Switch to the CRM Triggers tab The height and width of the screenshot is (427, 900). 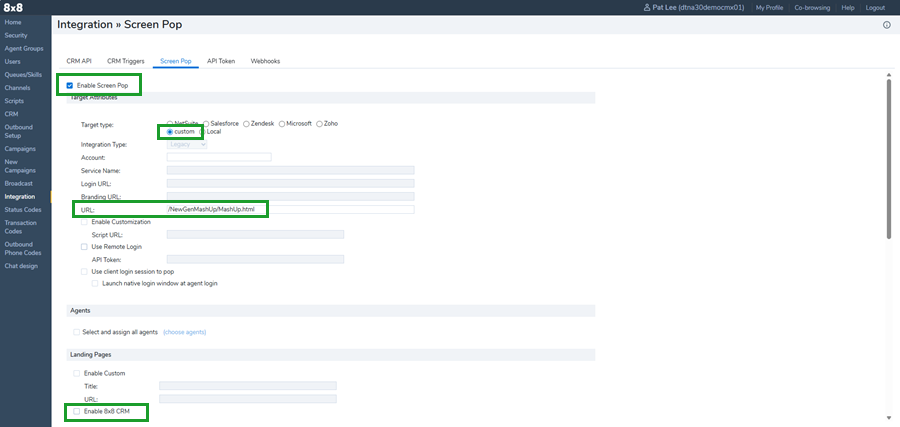pyautogui.click(x=127, y=61)
